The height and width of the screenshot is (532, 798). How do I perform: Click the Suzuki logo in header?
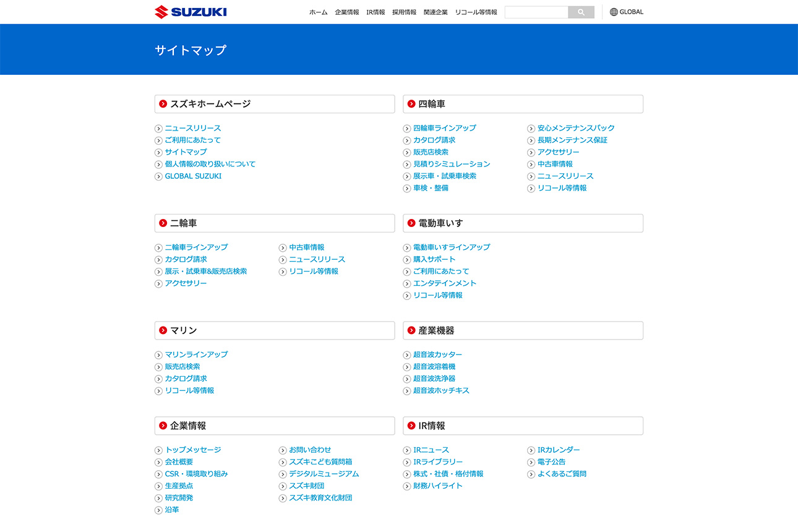pyautogui.click(x=191, y=12)
